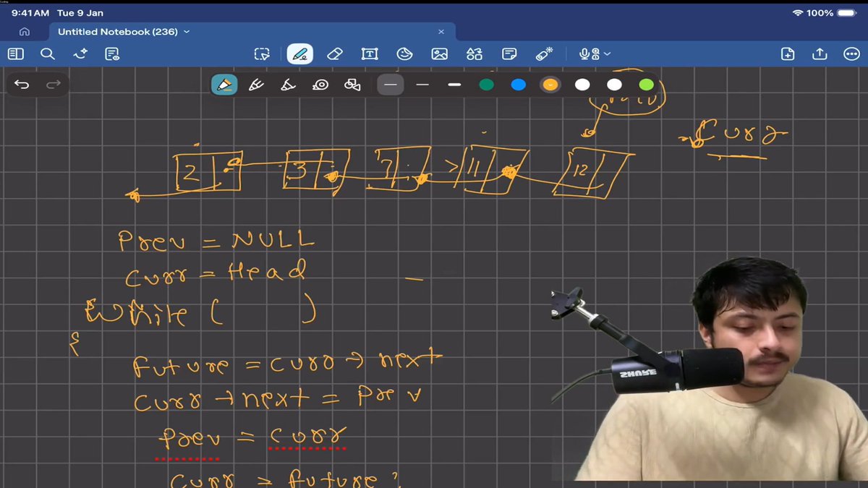Expand the audio recording options chevron

[x=607, y=54]
